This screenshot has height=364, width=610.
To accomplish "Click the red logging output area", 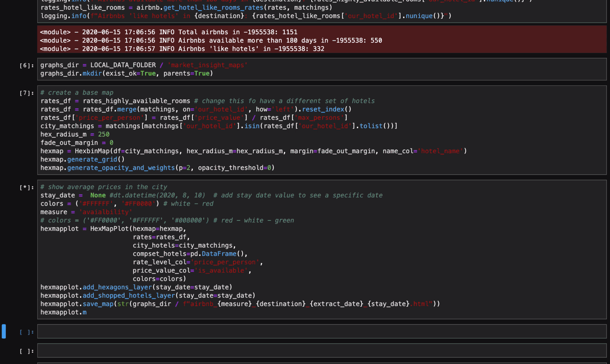I will click(x=321, y=40).
